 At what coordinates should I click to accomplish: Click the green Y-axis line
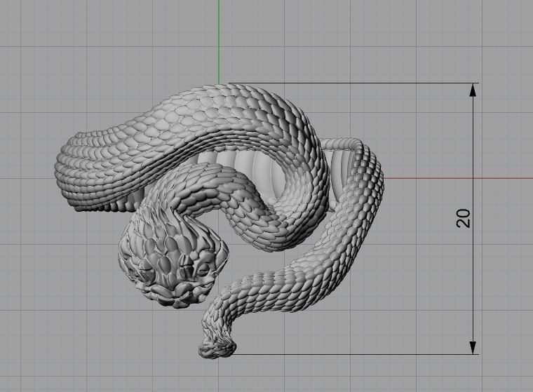coord(219,41)
